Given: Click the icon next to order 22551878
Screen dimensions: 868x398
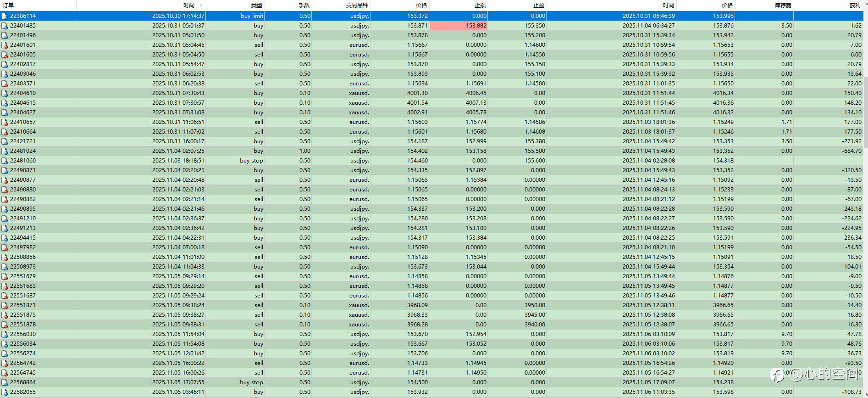Looking at the screenshot, I should [x=5, y=325].
